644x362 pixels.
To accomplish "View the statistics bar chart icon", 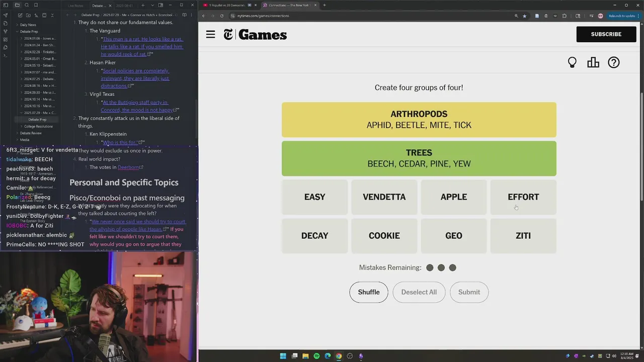I will click(x=593, y=62).
